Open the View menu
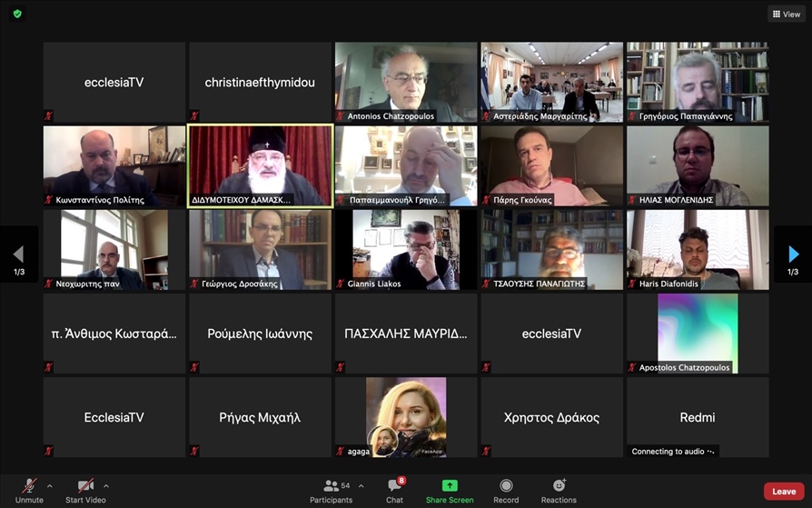 tap(786, 14)
